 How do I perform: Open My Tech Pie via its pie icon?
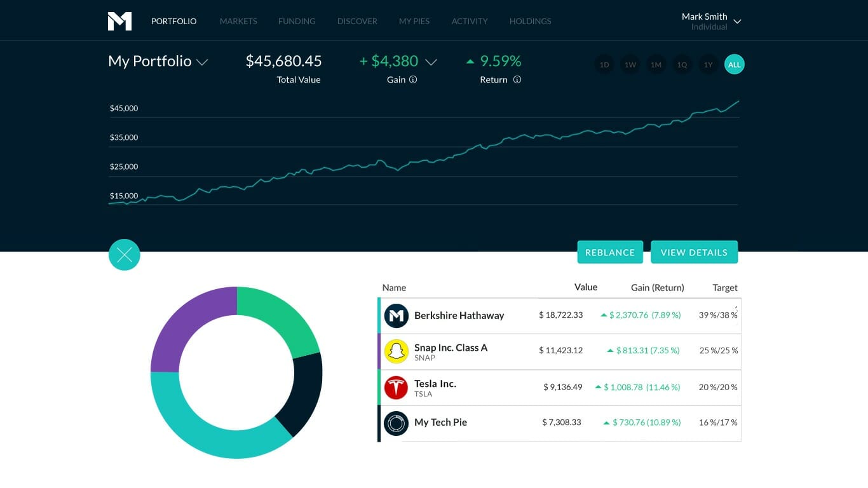[x=396, y=423]
